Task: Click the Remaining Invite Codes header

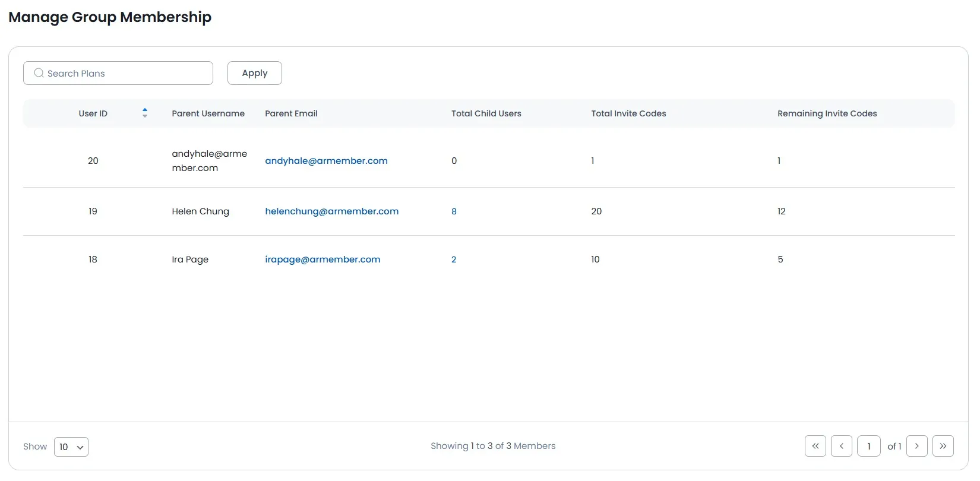Action: (x=827, y=113)
